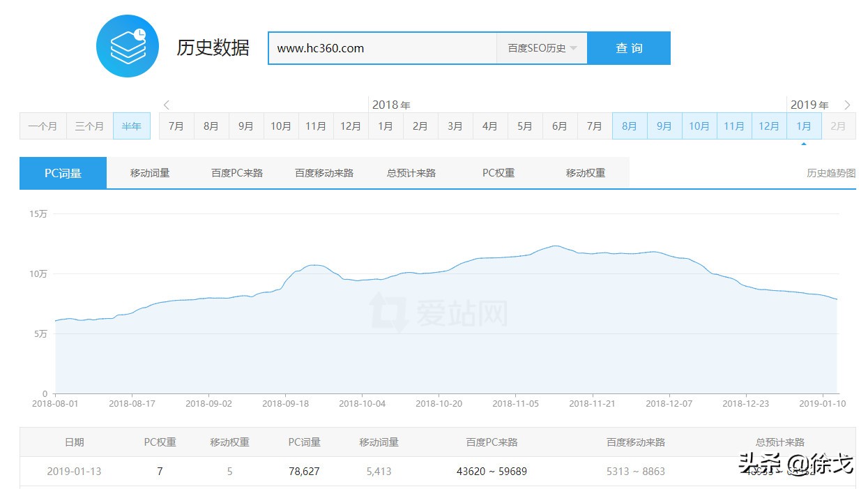Click the 2019-01-13 date entry in the table

tap(74, 471)
